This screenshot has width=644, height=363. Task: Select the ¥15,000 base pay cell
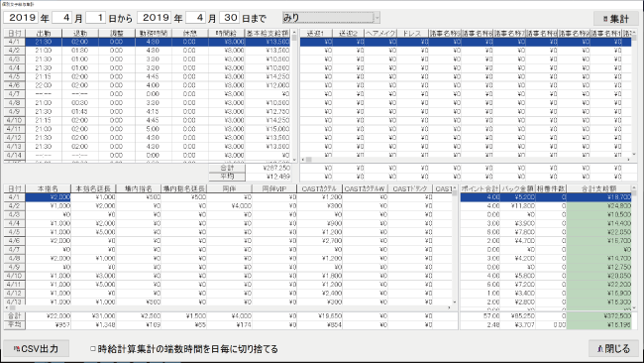pyautogui.click(x=268, y=129)
